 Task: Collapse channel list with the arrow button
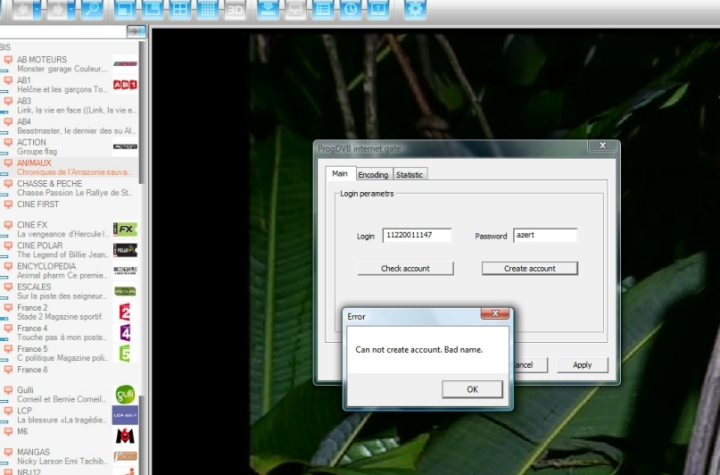click(137, 32)
